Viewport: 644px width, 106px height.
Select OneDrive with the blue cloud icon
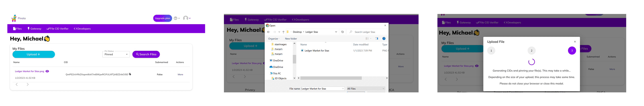276,67
